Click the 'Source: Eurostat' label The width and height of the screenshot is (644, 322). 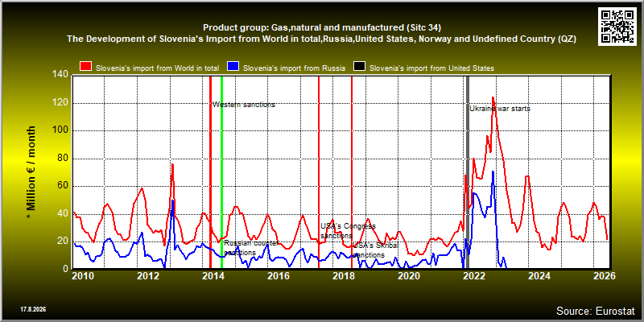click(x=596, y=311)
